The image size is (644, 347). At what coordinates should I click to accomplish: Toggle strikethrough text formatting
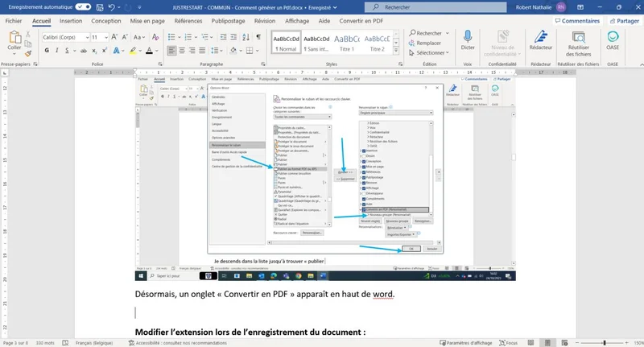pyautogui.click(x=84, y=52)
